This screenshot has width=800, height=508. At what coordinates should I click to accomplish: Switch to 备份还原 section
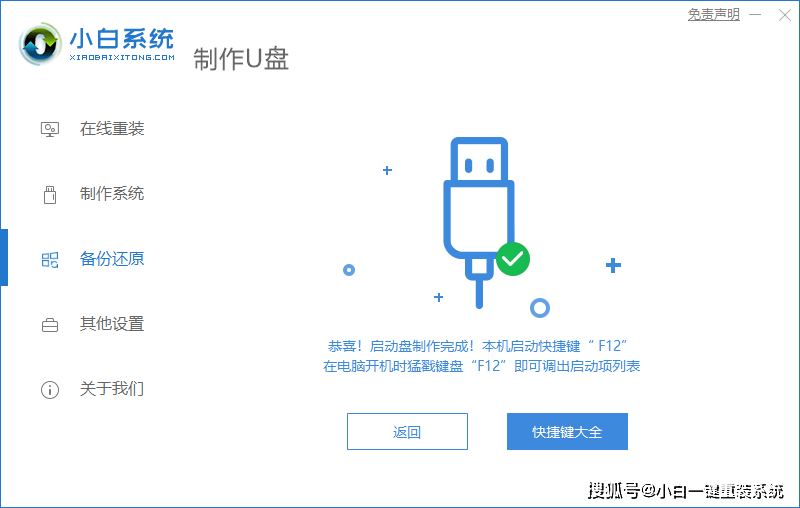112,259
